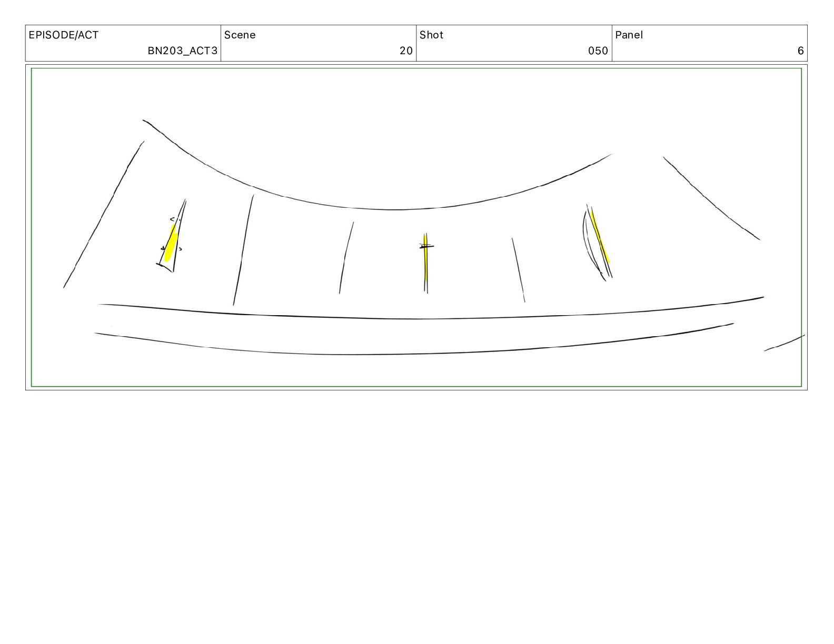This screenshot has height=644, width=834.
Task: Select the Shot header label
Action: (x=432, y=35)
